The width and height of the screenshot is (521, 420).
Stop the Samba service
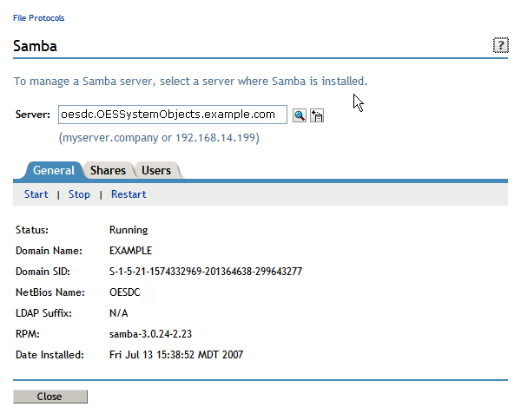(x=79, y=194)
